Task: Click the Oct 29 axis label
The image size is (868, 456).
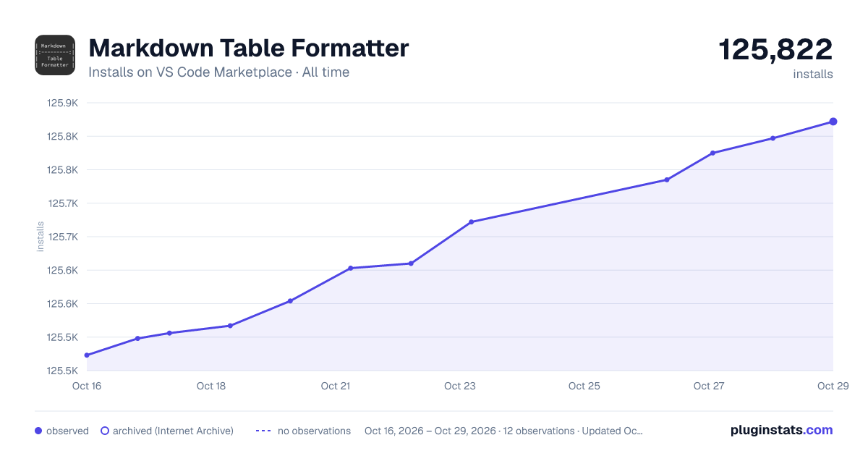Action: coord(832,386)
